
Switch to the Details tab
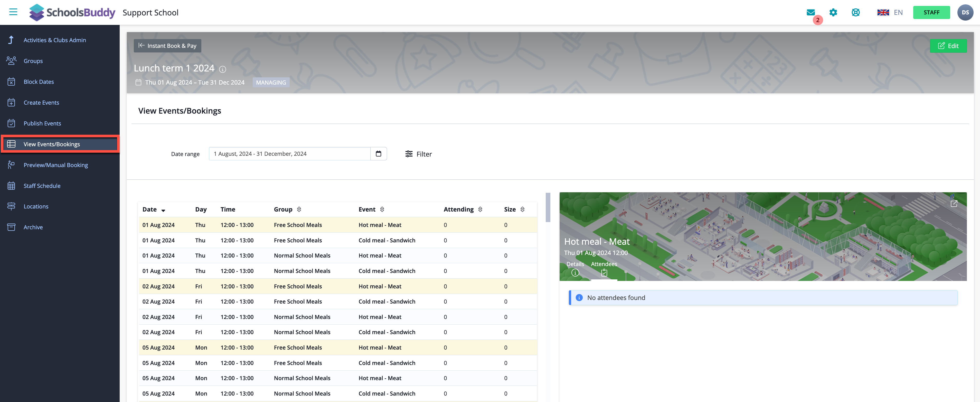point(575,268)
